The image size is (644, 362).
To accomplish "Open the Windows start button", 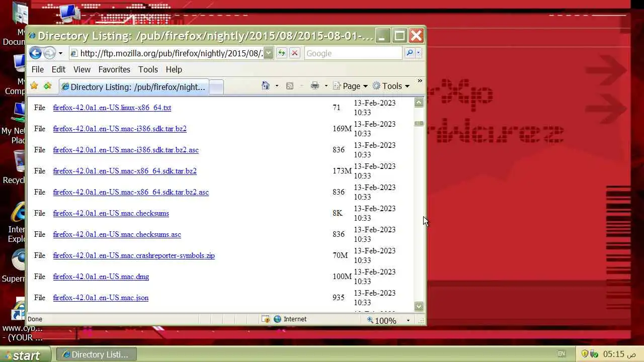I will pos(25,354).
